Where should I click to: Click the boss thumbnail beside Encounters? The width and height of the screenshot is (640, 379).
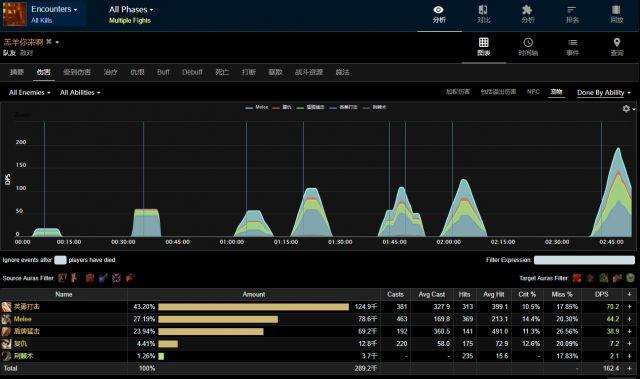14,14
